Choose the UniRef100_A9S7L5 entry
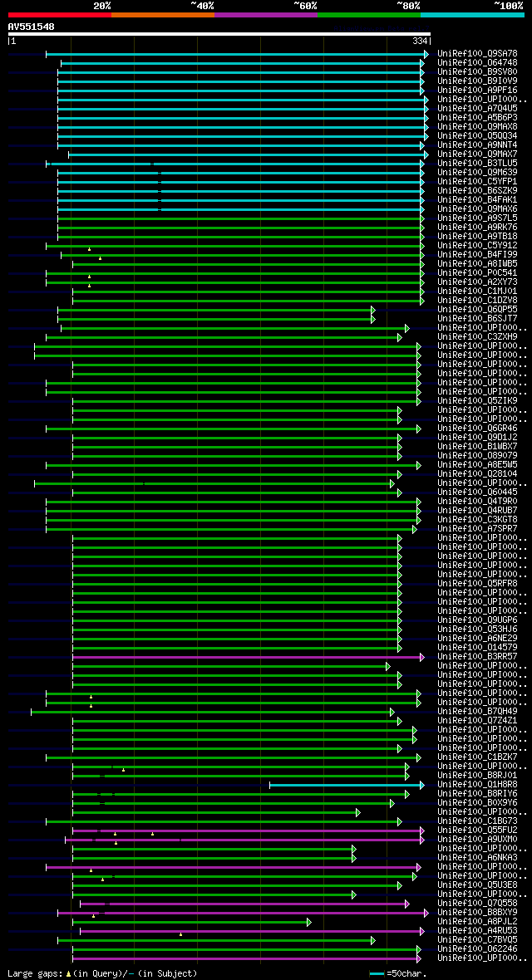 (x=477, y=218)
